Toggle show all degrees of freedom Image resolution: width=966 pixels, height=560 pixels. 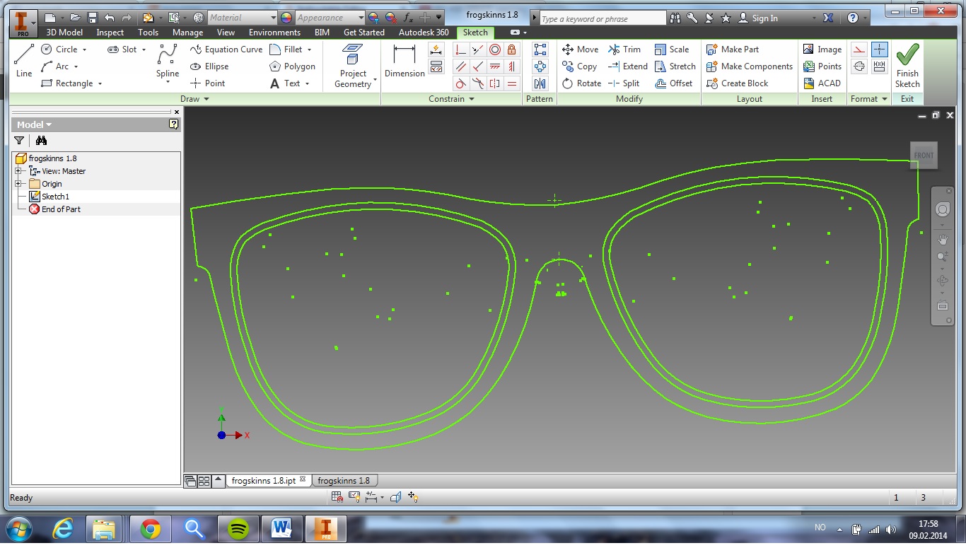click(x=413, y=497)
